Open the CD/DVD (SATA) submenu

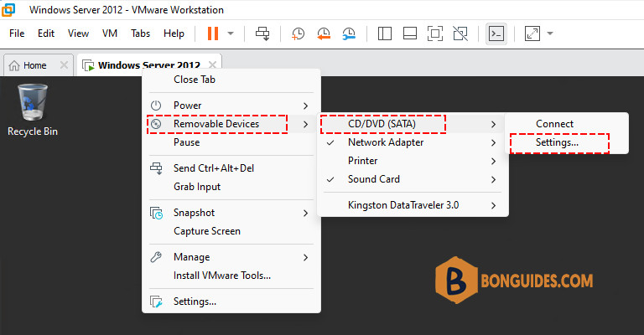[413, 124]
